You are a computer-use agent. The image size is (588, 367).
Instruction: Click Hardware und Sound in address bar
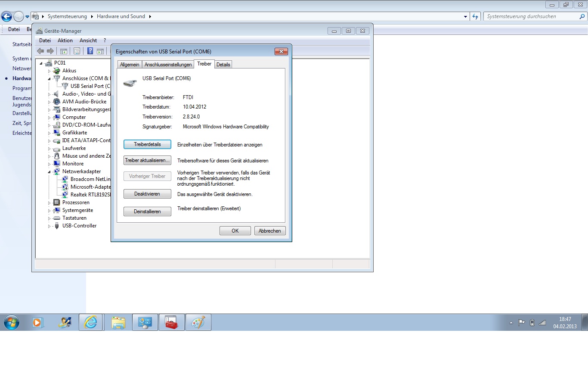click(121, 16)
